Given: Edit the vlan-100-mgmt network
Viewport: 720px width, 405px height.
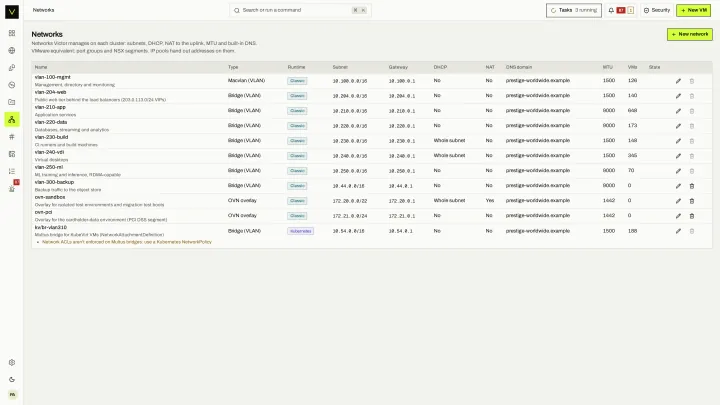Looking at the screenshot, I should point(678,81).
